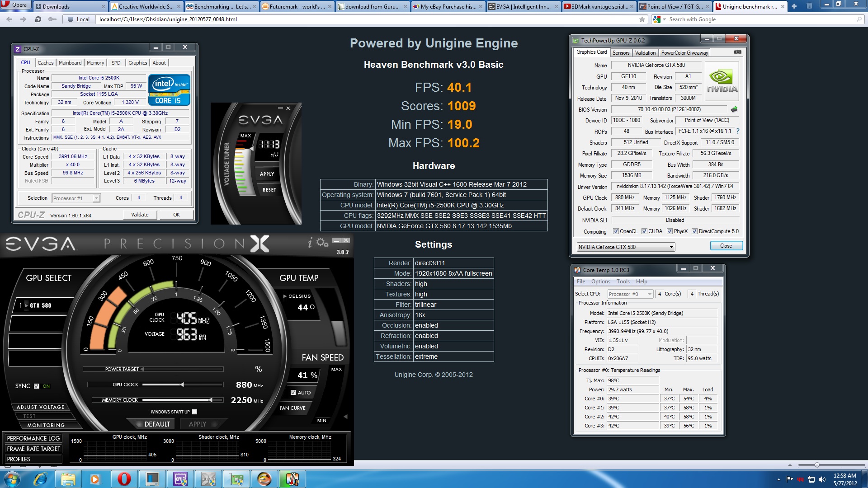Open Processor #0 dropdown in Core Temp
Viewport: 868px width, 488px height.
(630, 294)
